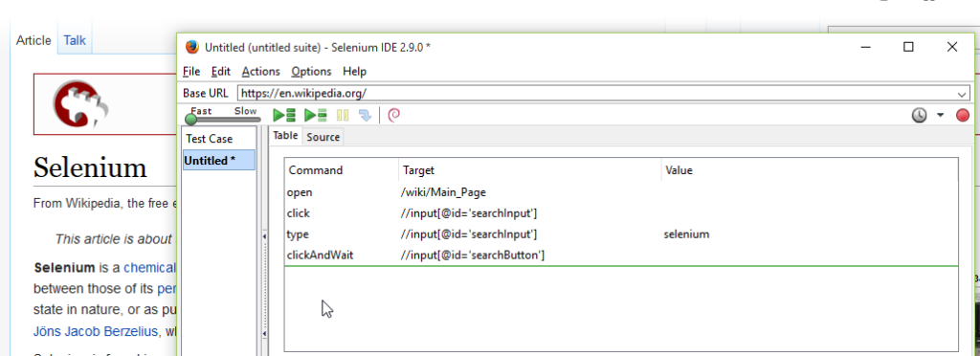Expand the scheduler dropdown arrow

click(940, 116)
